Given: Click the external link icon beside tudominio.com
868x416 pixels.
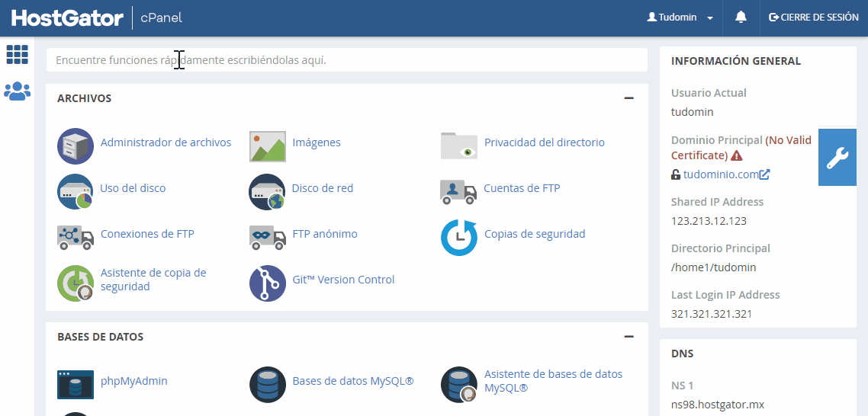Looking at the screenshot, I should [764, 174].
